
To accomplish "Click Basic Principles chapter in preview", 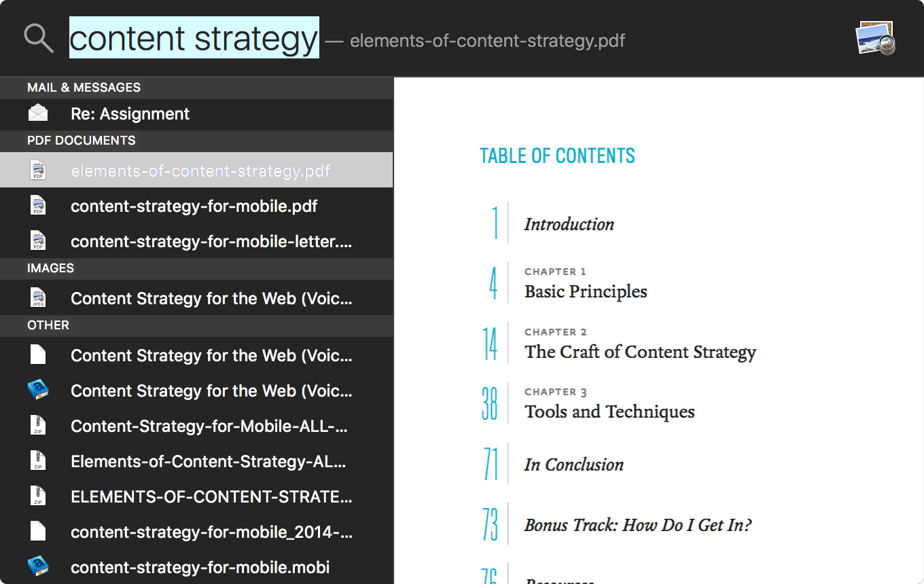I will click(586, 292).
